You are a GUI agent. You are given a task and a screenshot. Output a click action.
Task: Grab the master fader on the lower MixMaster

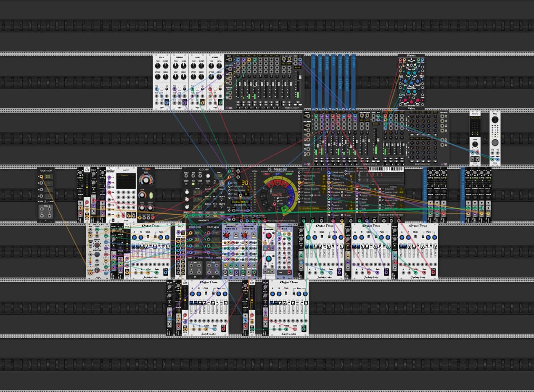(378, 139)
